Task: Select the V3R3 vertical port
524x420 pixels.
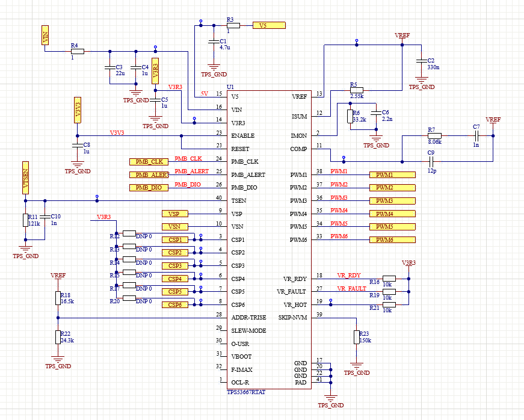Action: click(155, 71)
